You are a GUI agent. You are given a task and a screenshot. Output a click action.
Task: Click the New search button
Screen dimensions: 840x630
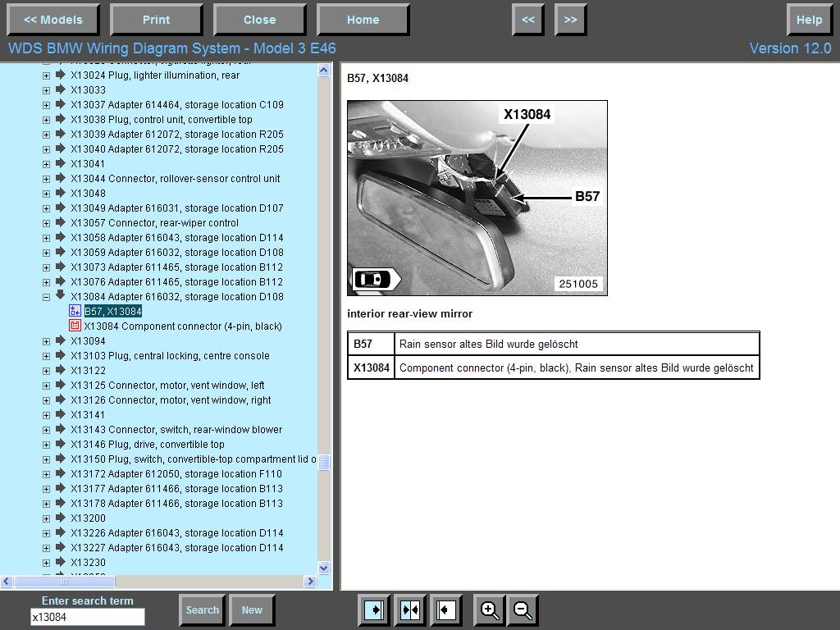pos(252,610)
